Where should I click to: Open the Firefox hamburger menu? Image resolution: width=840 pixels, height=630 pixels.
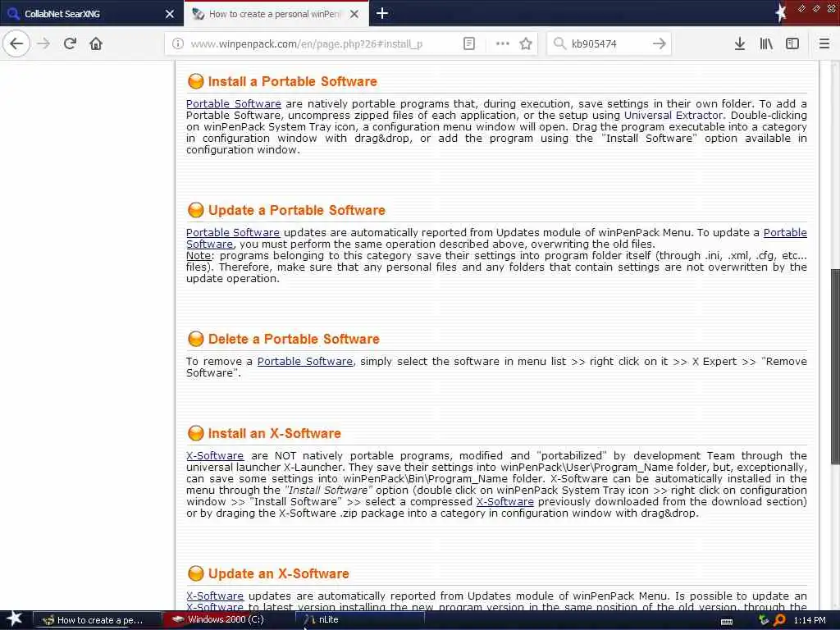[x=824, y=43]
